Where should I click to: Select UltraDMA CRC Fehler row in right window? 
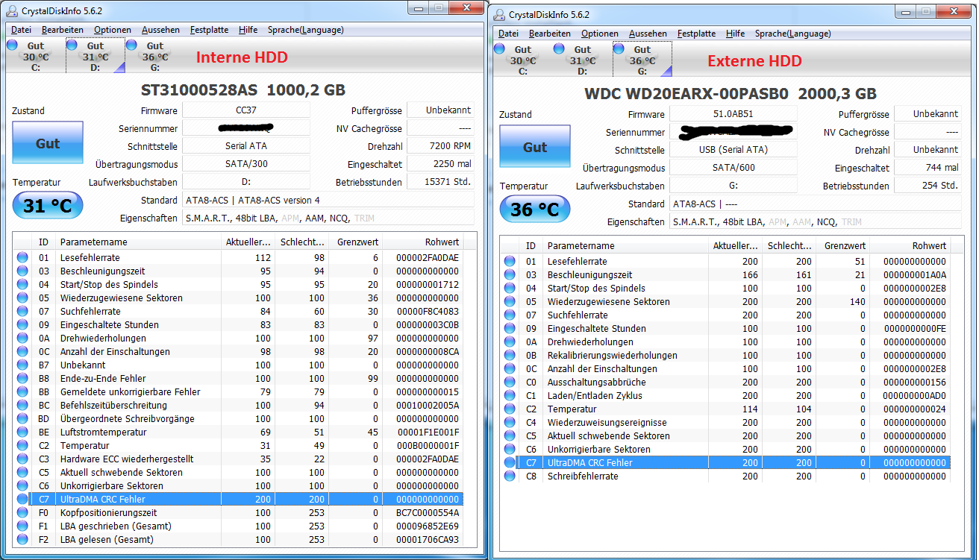point(726,462)
